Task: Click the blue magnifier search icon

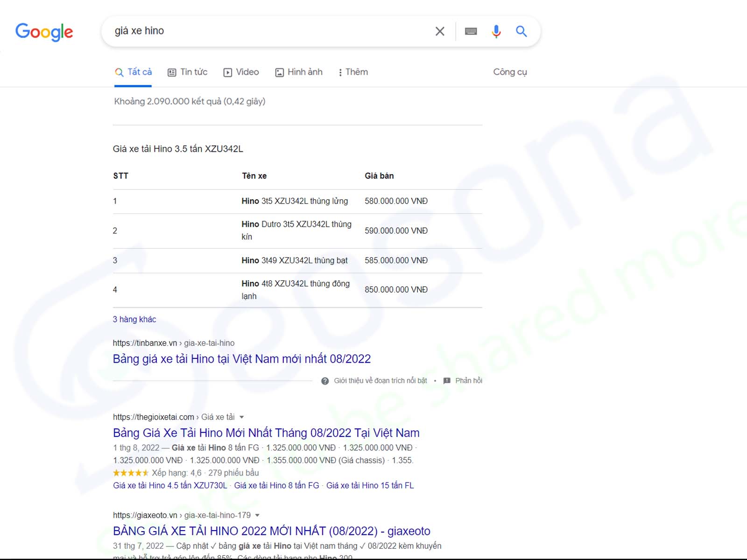Action: (x=521, y=31)
